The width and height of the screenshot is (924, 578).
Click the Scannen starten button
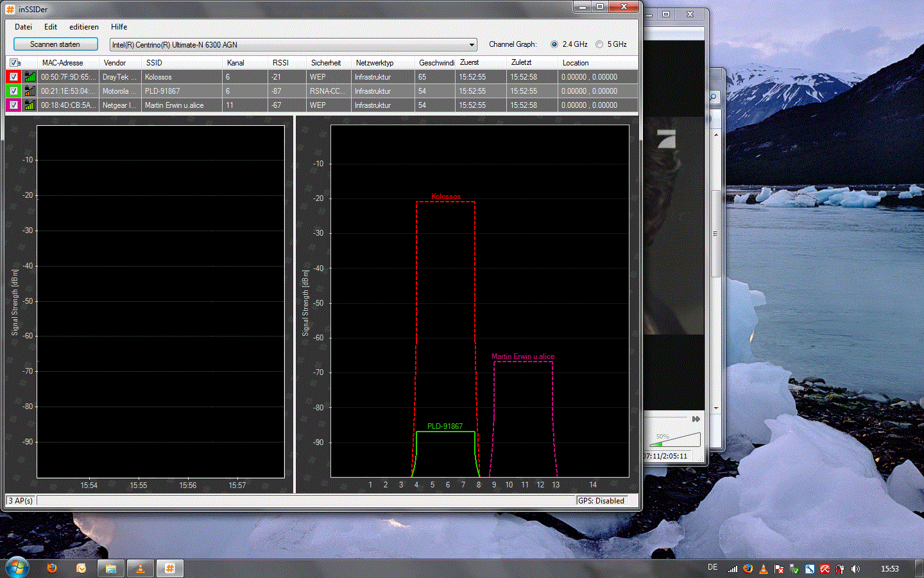click(x=56, y=44)
